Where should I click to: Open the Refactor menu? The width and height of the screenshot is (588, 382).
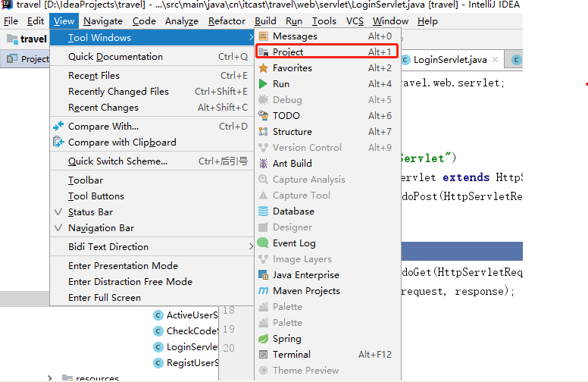click(x=227, y=21)
